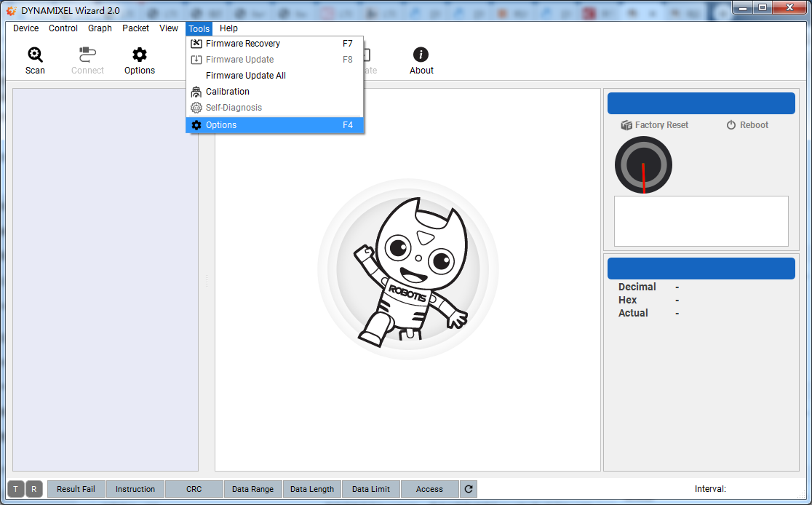812x505 pixels.
Task: Open Options gear icon in toolbar
Action: point(140,55)
